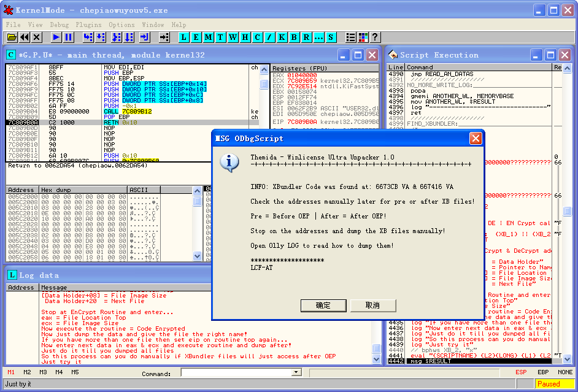Viewport: 578px width, 392px height.
Task: Open the Help menu
Action: click(179, 25)
